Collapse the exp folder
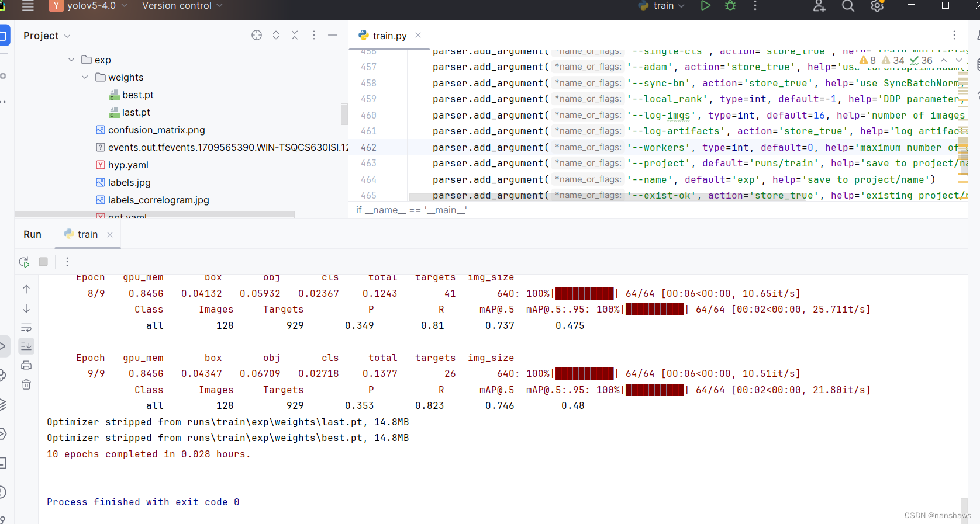Screen dimensions: 980x524 (x=71, y=60)
